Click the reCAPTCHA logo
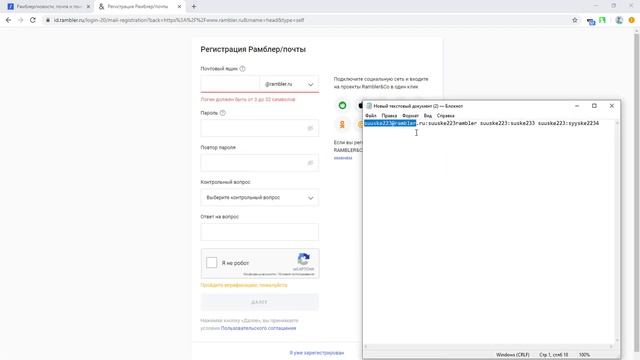Viewport: 640px width, 360px height. [x=303, y=259]
